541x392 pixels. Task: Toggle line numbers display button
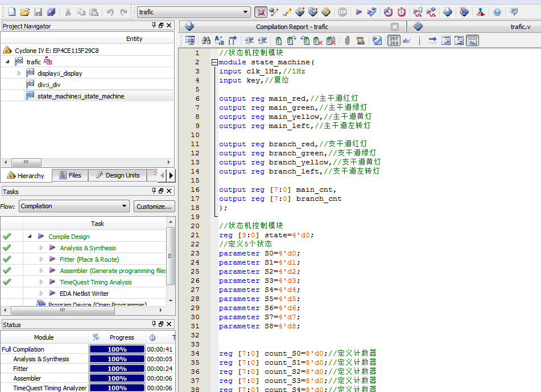pos(394,40)
